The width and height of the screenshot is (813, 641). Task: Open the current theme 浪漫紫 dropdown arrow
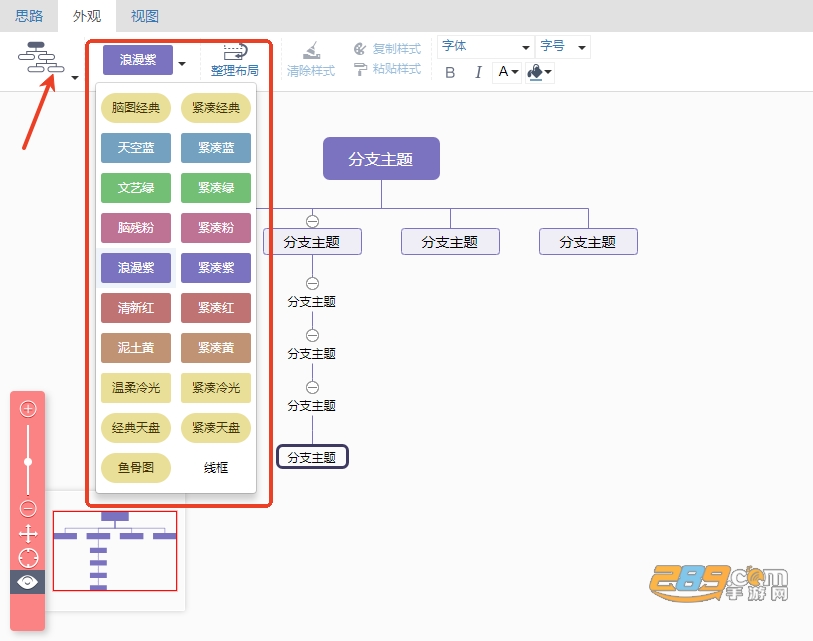(x=182, y=64)
